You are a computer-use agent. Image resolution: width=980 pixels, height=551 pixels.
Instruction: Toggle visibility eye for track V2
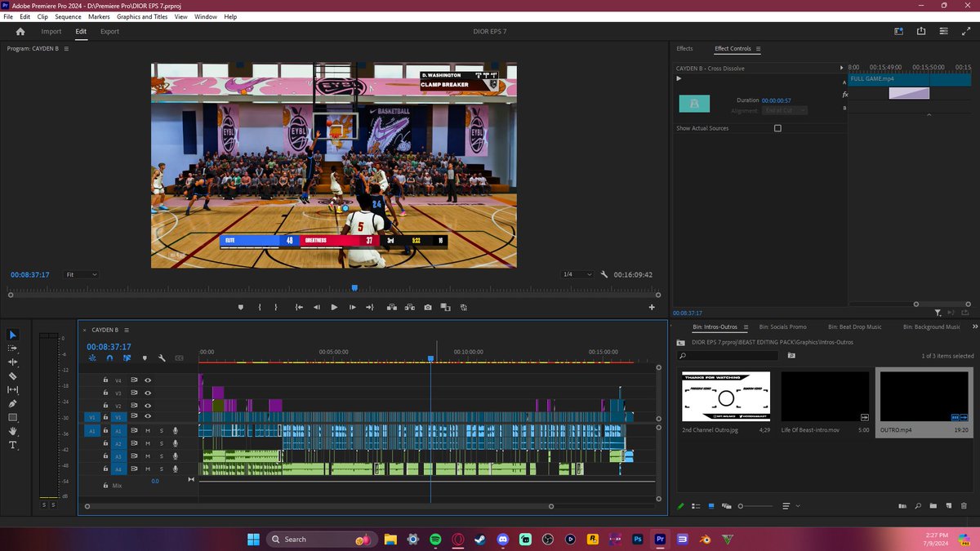tap(148, 406)
